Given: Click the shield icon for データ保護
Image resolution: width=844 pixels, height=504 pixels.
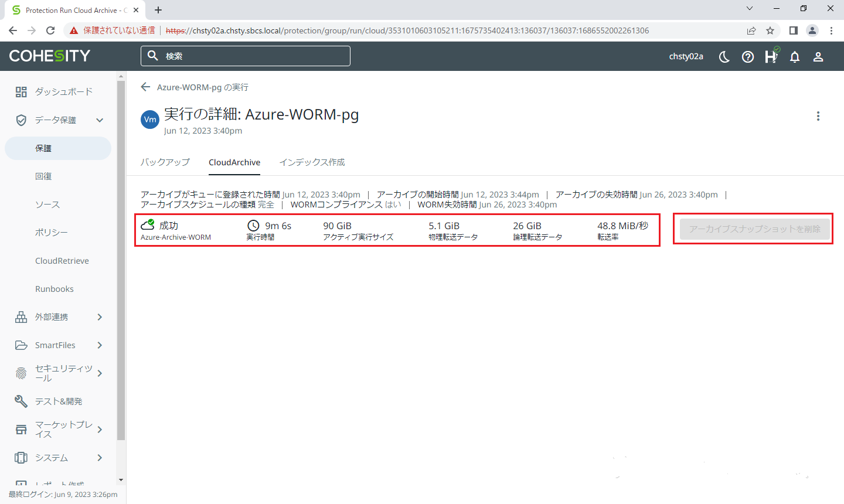Looking at the screenshot, I should pos(21,120).
